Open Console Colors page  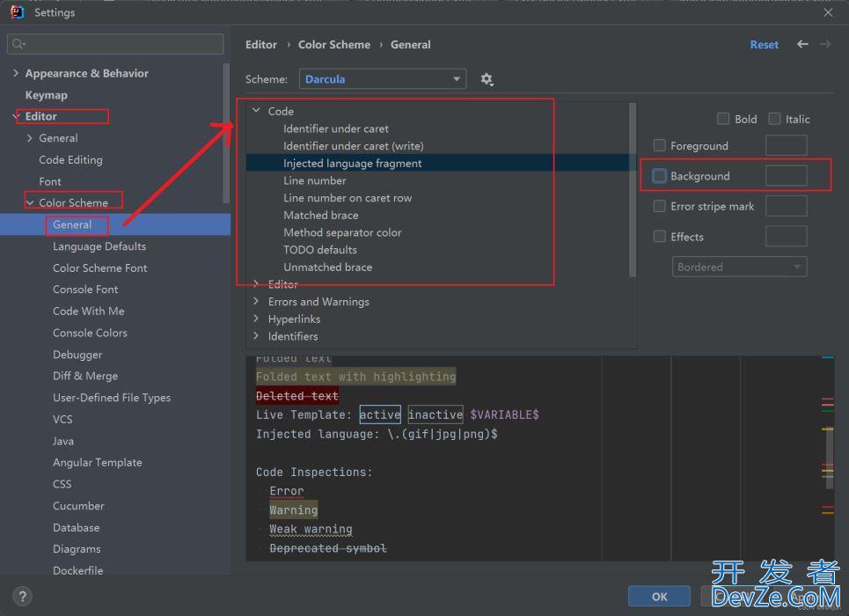click(90, 333)
